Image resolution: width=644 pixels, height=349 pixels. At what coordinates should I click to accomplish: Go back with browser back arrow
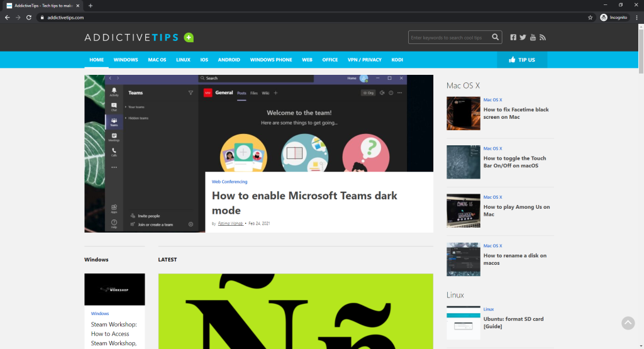coord(7,17)
